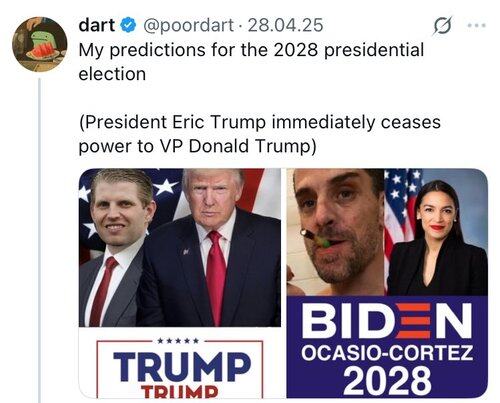Click the thread line below the avatar

(39, 240)
